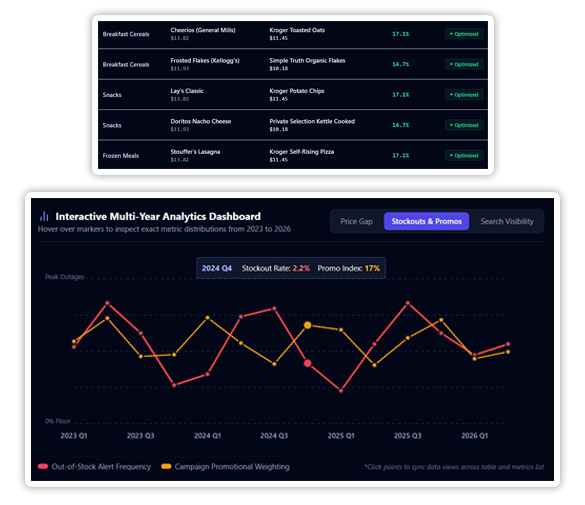Click the large red 2024 Q4 stockout marker
Viewport: 585px width, 505px height.
click(307, 363)
